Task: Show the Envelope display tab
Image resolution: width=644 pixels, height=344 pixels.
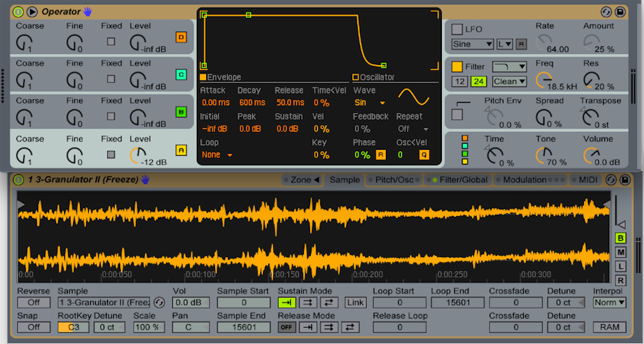Action: pyautogui.click(x=221, y=77)
